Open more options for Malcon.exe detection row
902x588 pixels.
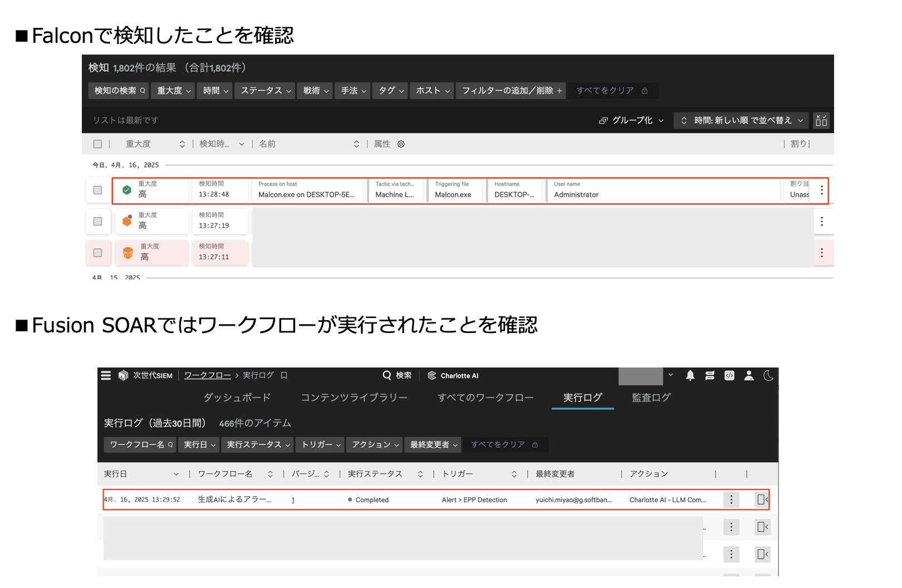(822, 190)
